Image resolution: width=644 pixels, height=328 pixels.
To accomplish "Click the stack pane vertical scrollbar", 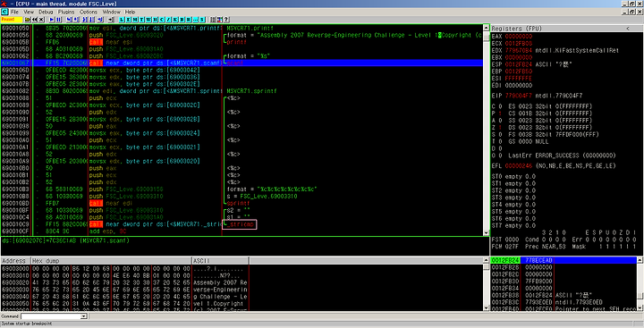I will [x=640, y=283].
